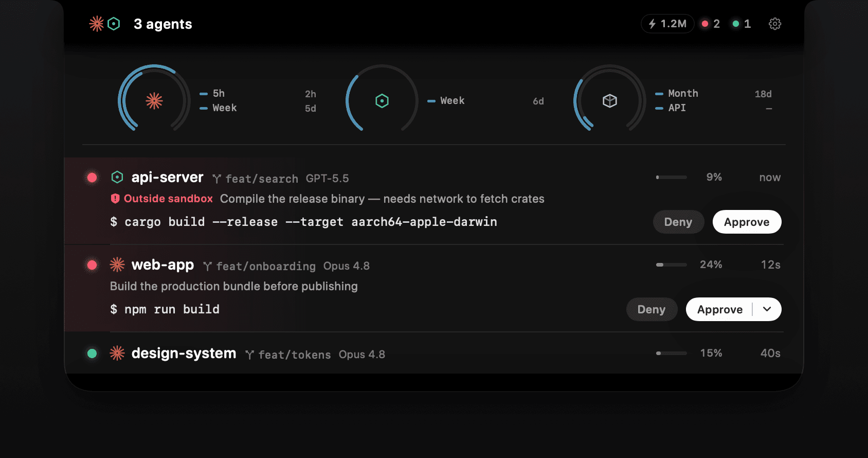868x458 pixels.
Task: Click the hexagon icon inside the middle usage gauge
Action: [x=382, y=101]
